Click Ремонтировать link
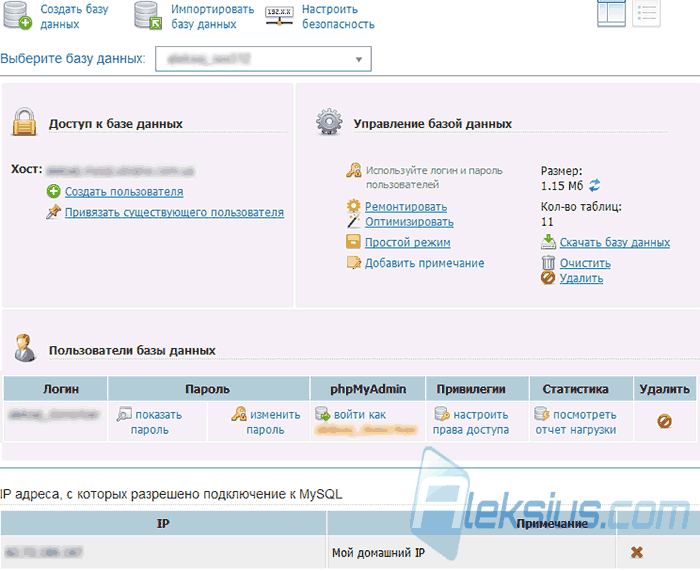Image resolution: width=700 pixels, height=571 pixels. (406, 207)
